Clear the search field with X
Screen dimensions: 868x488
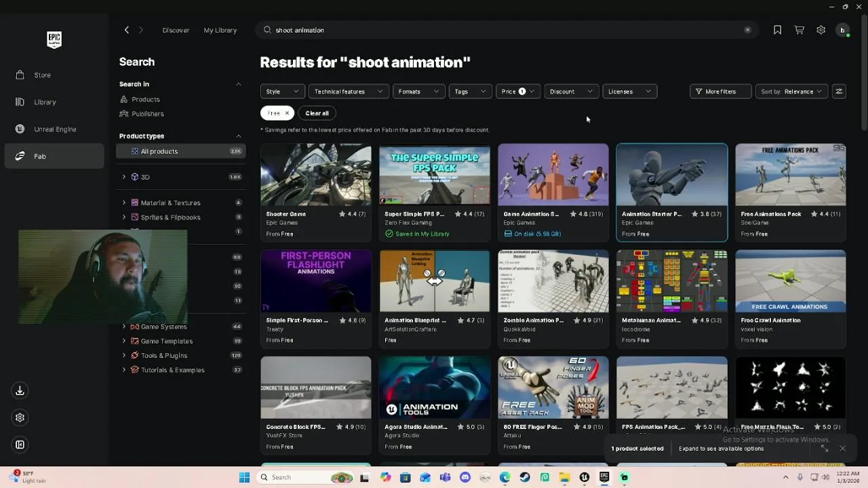[x=747, y=30]
